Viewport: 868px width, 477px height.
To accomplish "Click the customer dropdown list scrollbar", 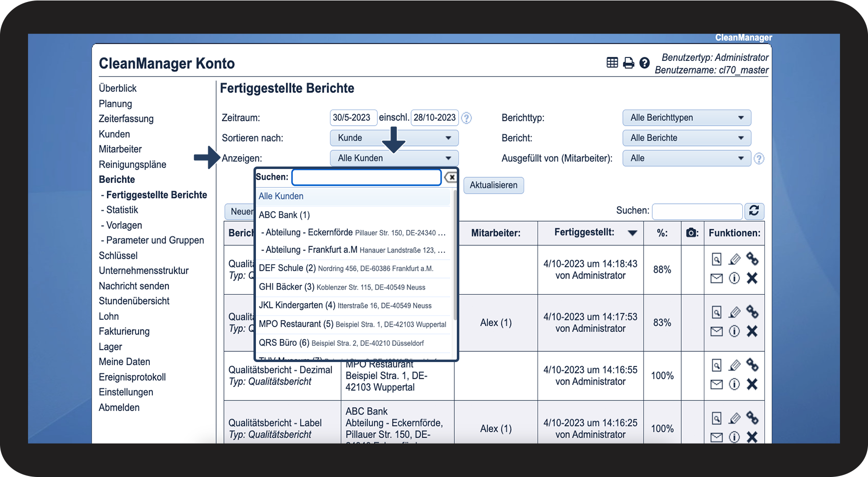I will click(x=455, y=255).
